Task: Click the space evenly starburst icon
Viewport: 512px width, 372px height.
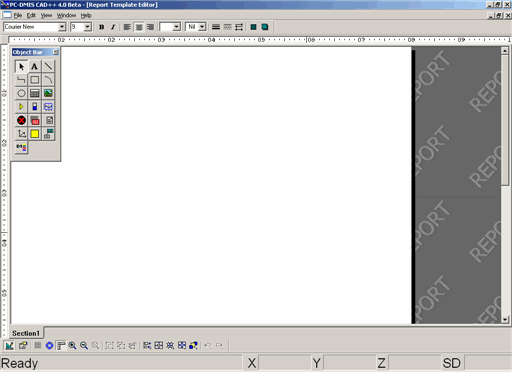Action: [170, 345]
